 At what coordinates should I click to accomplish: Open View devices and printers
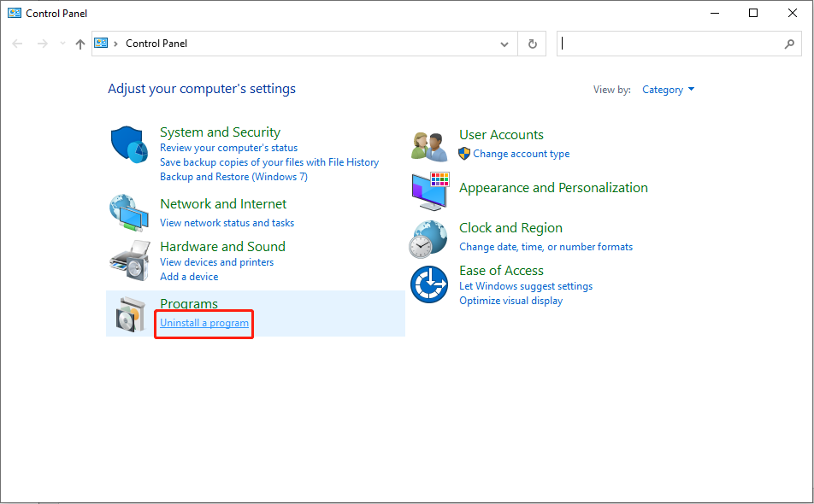(216, 262)
